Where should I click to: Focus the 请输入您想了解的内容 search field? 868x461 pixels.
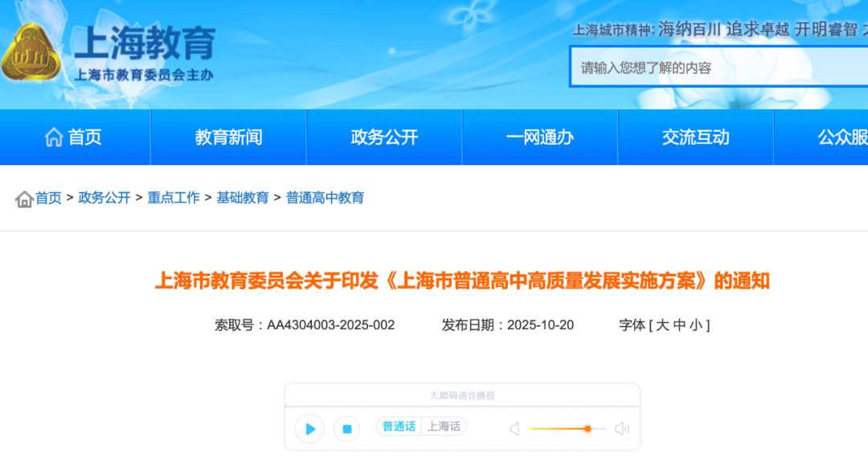[719, 67]
